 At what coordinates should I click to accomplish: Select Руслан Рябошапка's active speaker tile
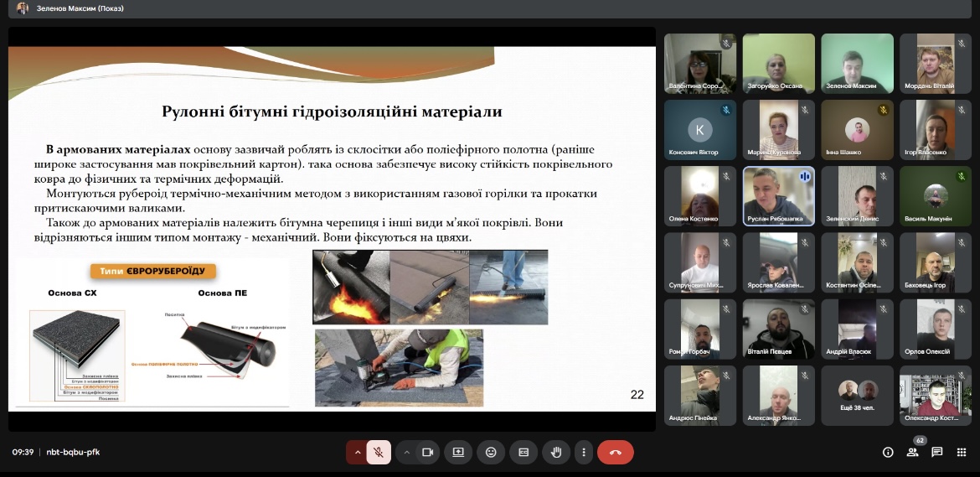click(x=778, y=196)
